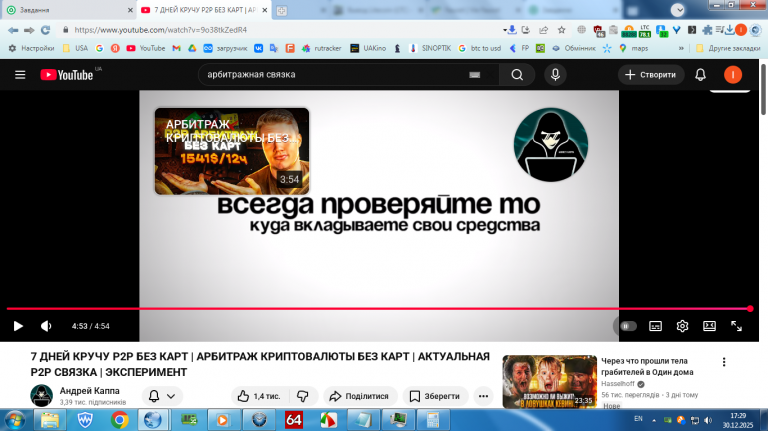768x431 pixels.
Task: Select the 7 ДНЕЙ КРУЧУ P2P tab
Action: click(x=203, y=10)
